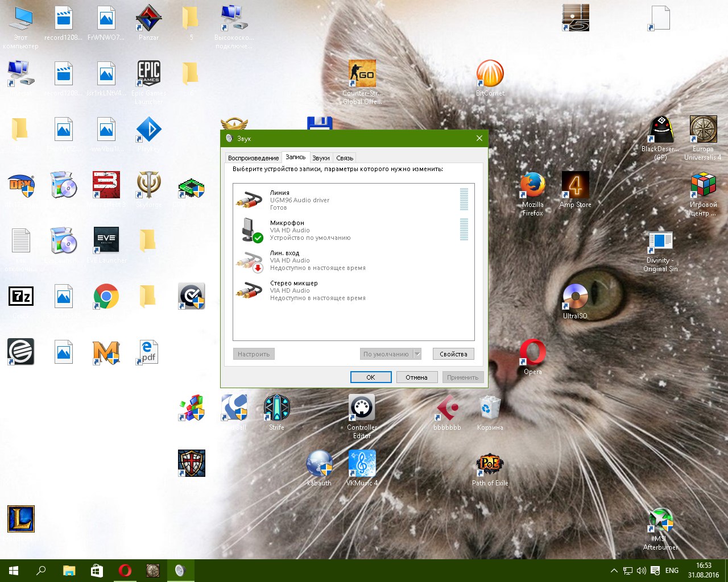Viewport: 728px width, 582px height.
Task: Open Mass Effect 3 shortcut
Action: point(106,190)
